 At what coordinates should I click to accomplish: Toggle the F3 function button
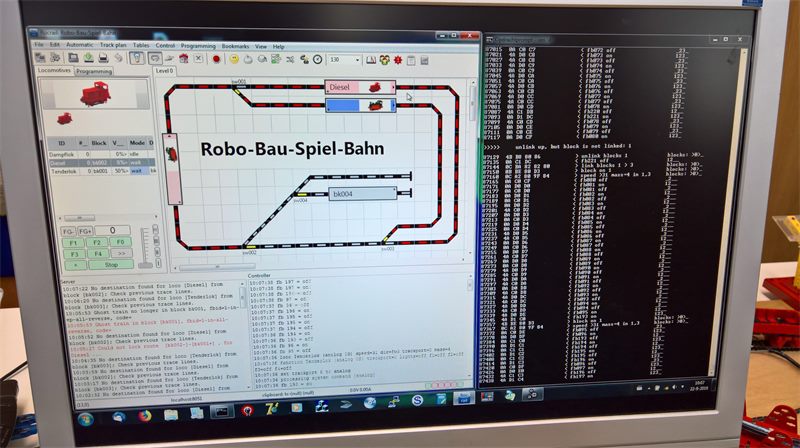(x=74, y=254)
